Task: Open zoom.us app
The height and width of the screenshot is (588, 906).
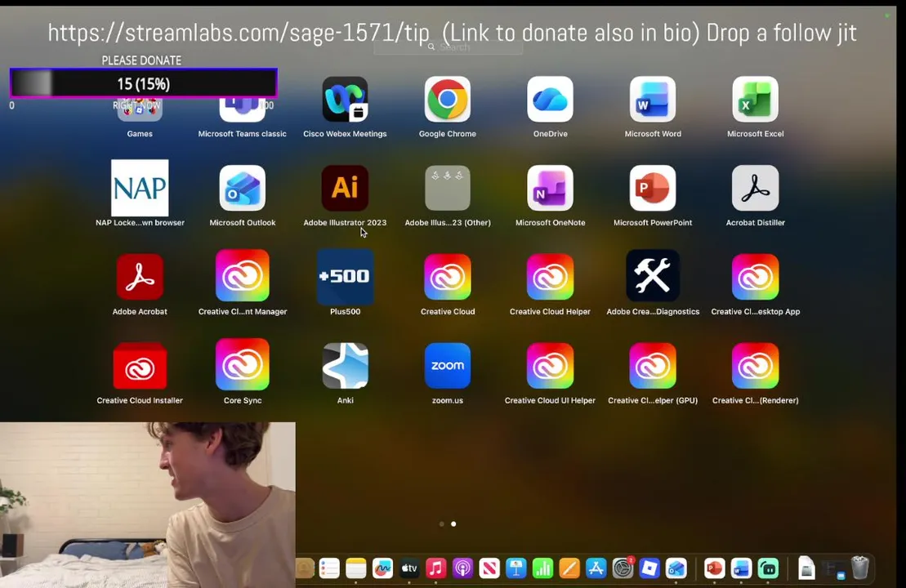Action: coord(447,366)
